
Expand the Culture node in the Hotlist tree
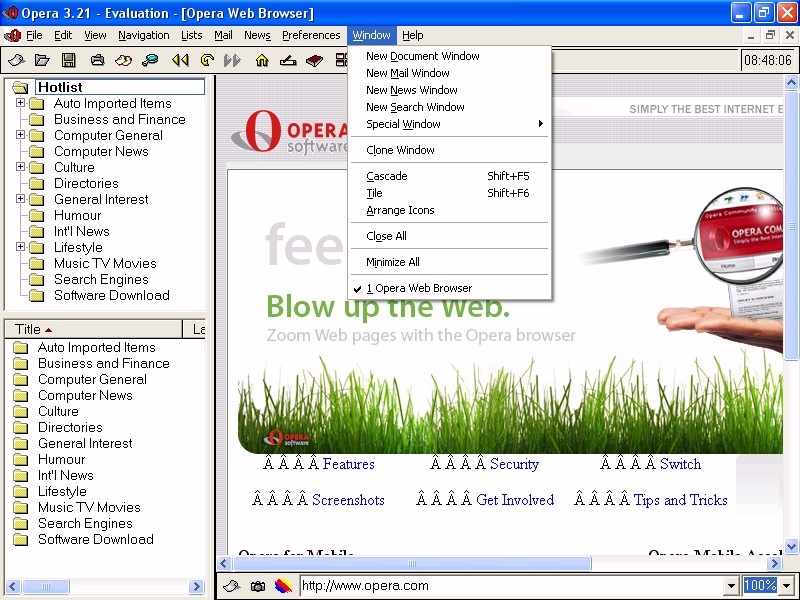(x=20, y=166)
